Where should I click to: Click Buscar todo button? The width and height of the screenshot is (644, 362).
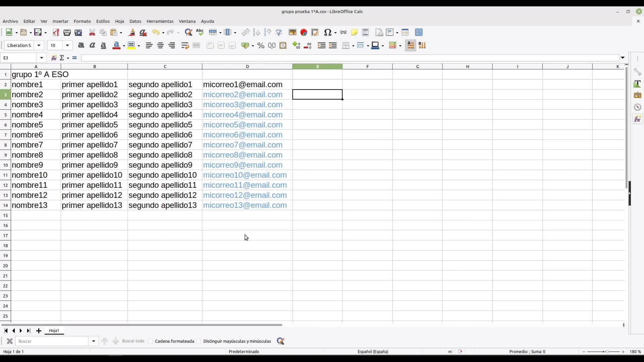[133, 341]
